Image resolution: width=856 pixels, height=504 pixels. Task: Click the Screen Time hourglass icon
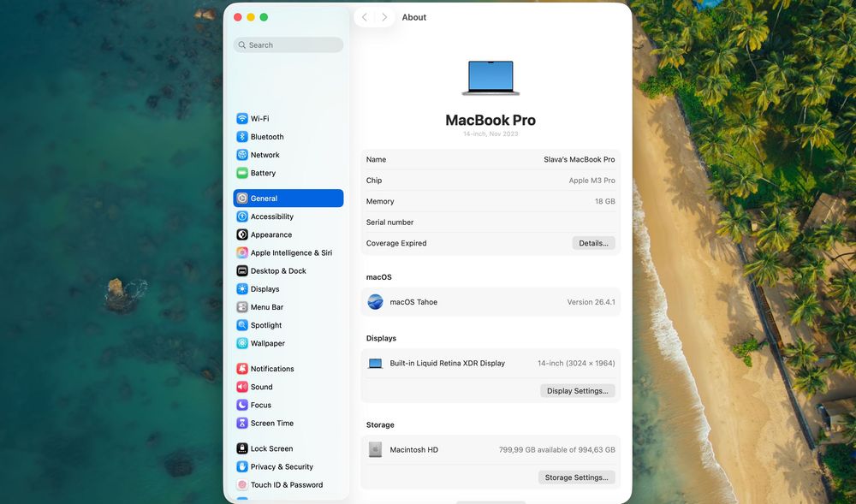pos(242,423)
